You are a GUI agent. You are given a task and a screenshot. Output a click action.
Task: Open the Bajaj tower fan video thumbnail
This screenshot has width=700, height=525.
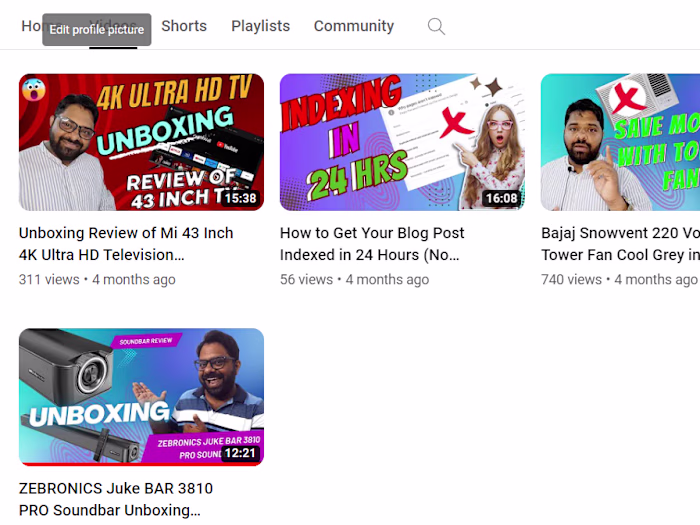click(x=620, y=142)
